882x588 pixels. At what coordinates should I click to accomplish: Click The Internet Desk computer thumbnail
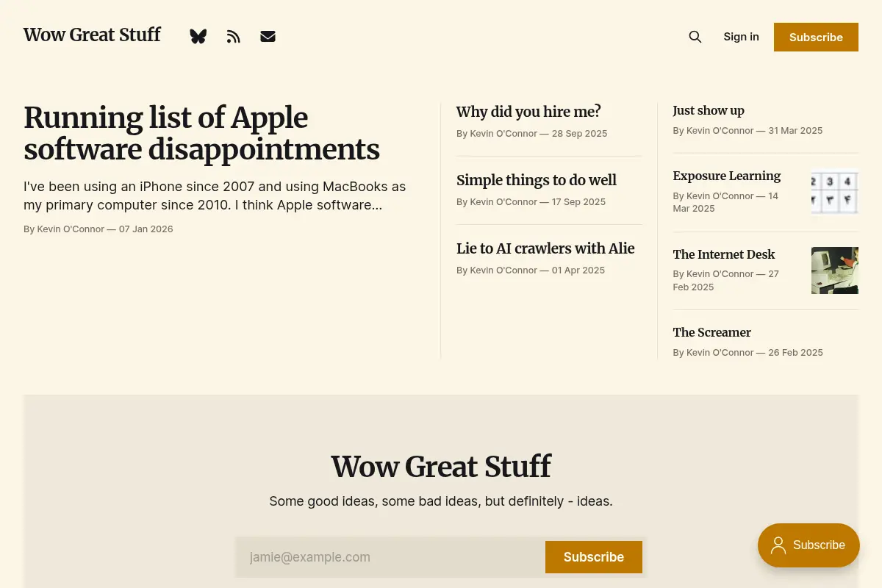coord(835,270)
